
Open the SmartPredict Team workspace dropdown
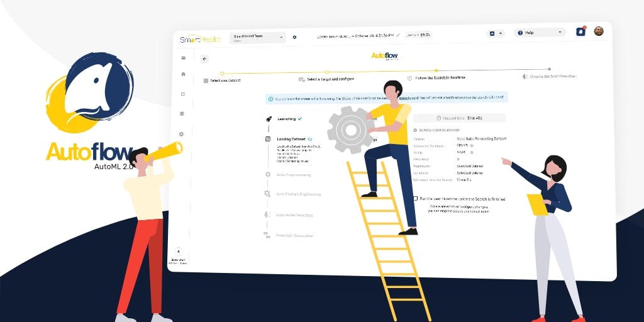(257, 37)
